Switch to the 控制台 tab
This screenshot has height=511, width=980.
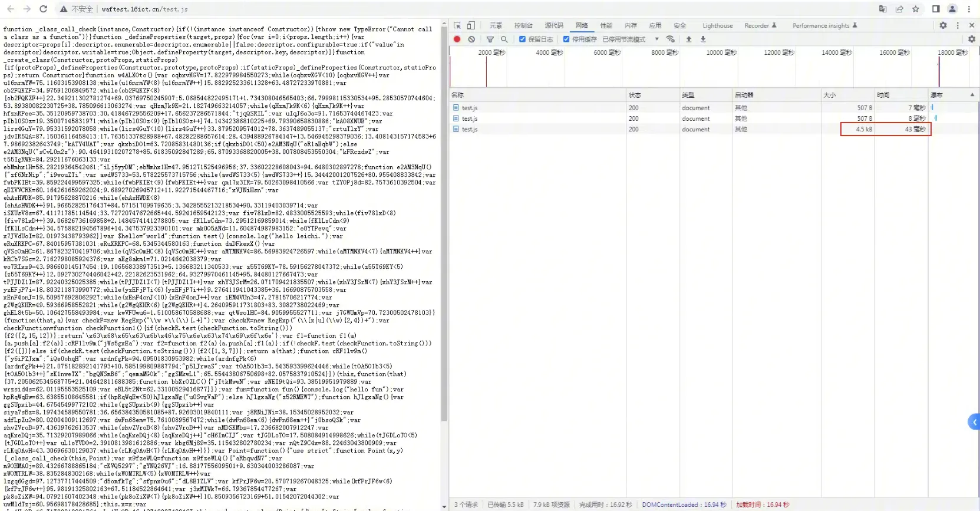(523, 25)
